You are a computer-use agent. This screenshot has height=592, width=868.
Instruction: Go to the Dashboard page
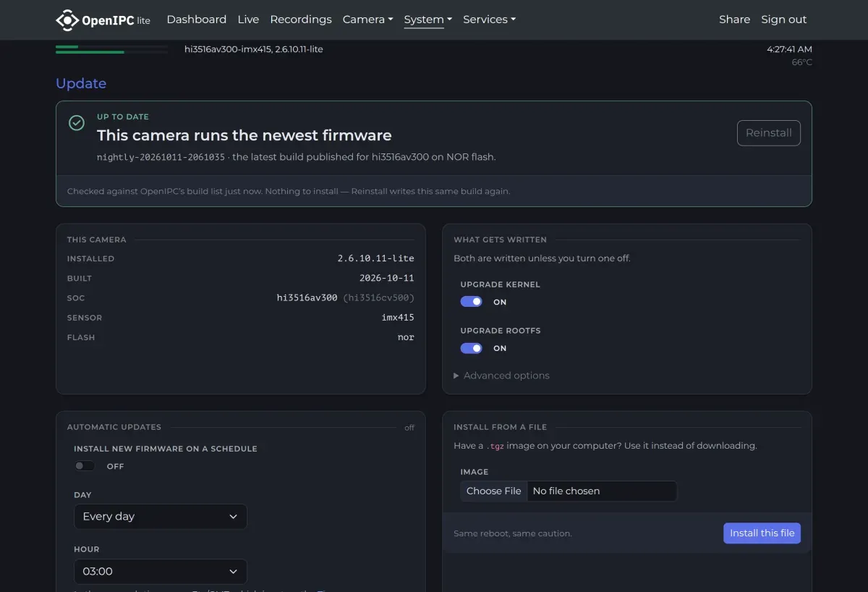point(196,20)
